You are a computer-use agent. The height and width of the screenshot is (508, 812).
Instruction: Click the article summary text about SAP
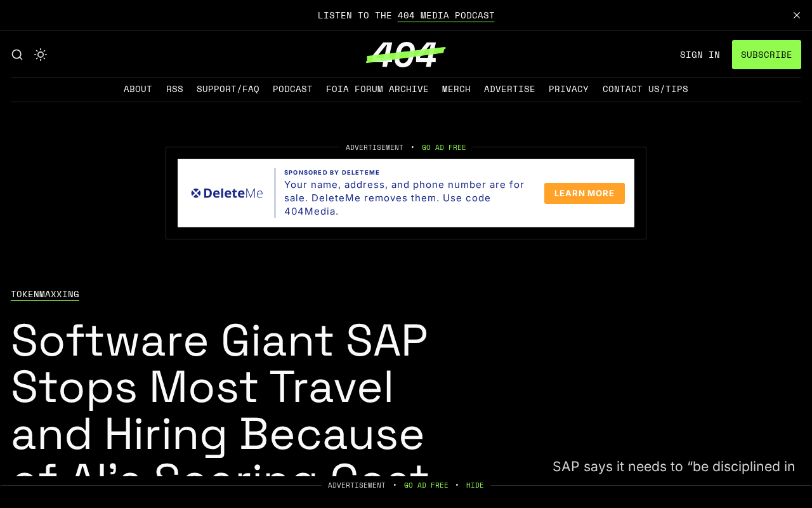pos(674,467)
